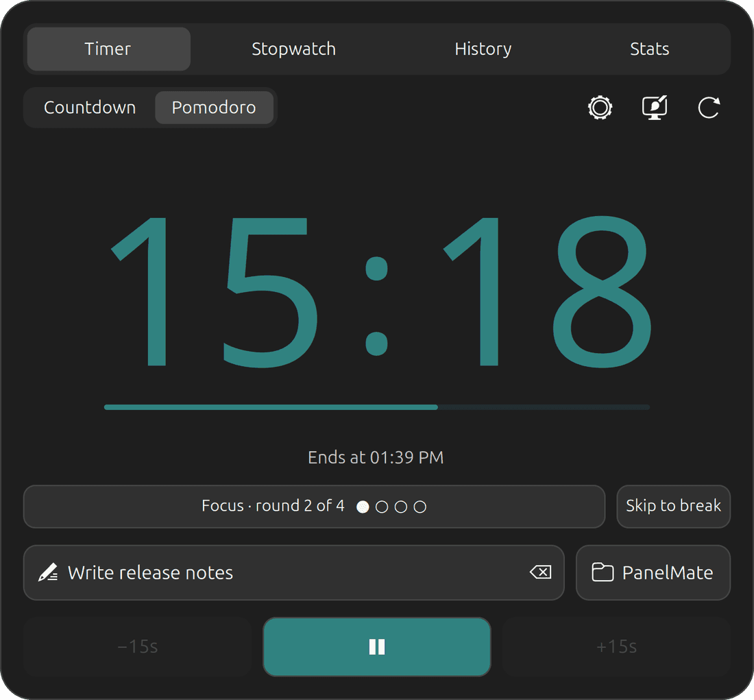Pause the running Pomodoro timer

click(376, 647)
